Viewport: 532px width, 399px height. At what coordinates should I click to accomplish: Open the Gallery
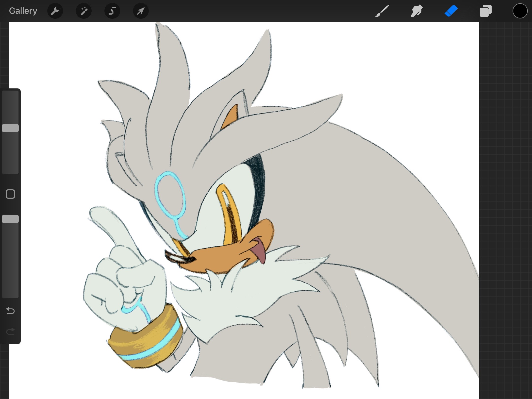[x=23, y=11]
